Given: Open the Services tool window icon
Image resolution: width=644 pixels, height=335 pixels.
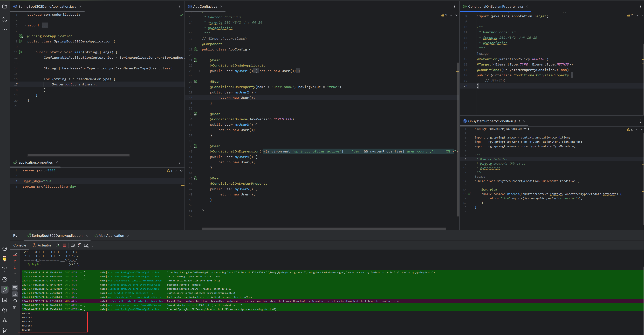Looking at the screenshot, I should point(4,279).
